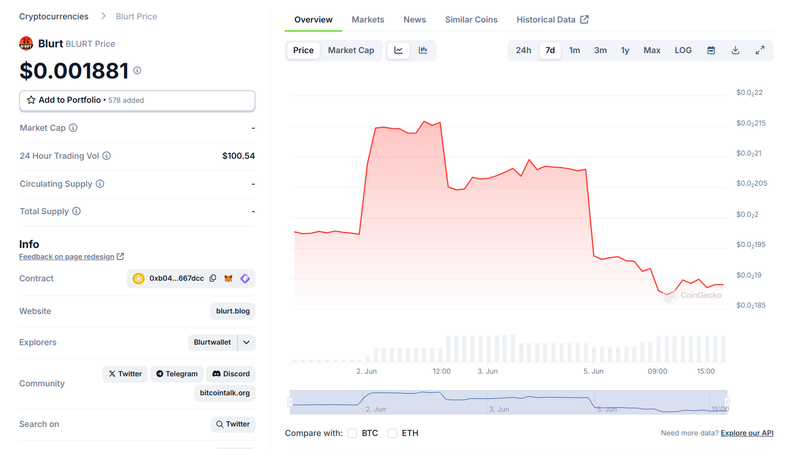Switch to candlestick chart view
The image size is (800, 449).
coord(423,50)
